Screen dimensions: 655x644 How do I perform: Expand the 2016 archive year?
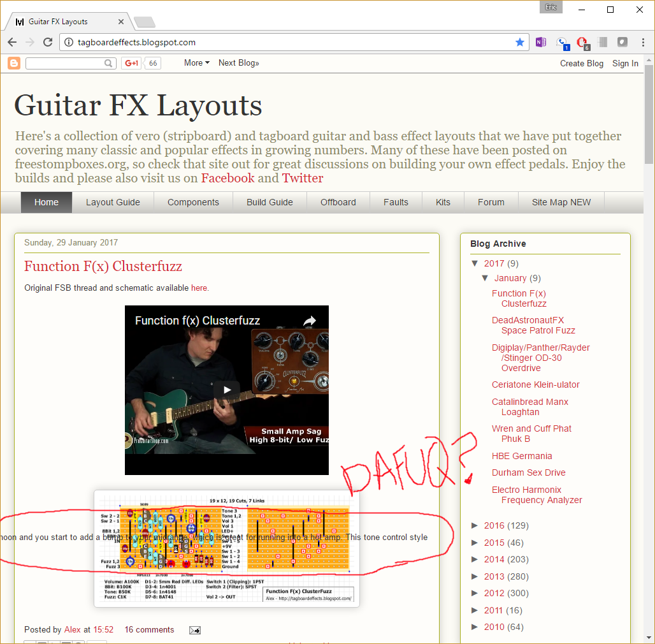475,525
